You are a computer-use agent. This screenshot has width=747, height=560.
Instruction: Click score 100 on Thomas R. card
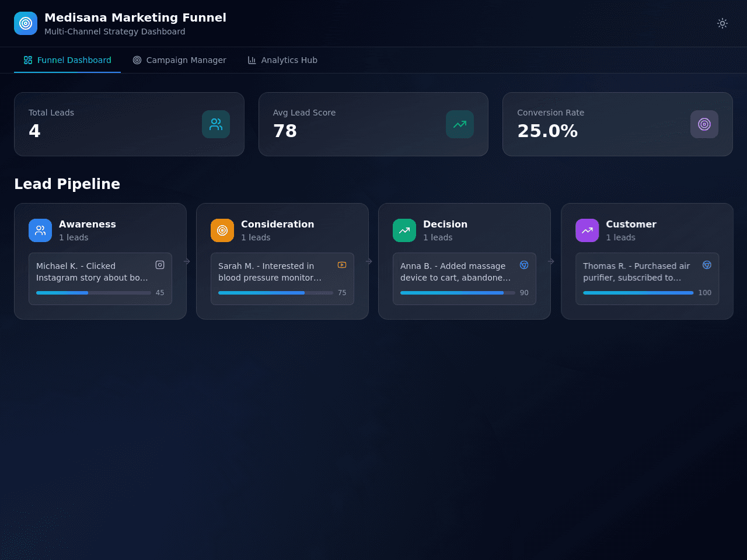tap(705, 293)
